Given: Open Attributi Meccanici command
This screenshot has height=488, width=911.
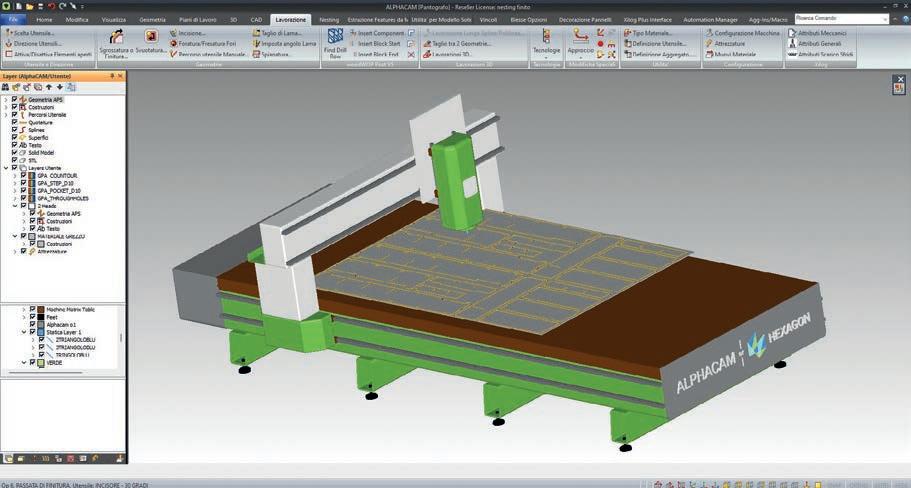Looking at the screenshot, I should click(817, 33).
